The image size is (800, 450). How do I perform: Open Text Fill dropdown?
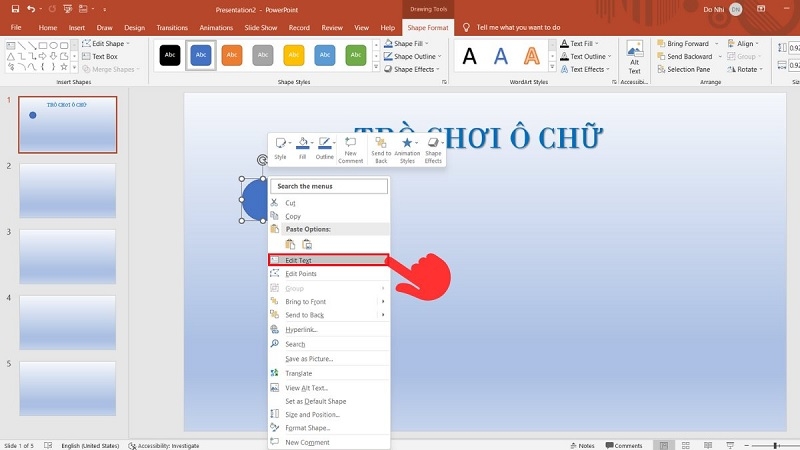pos(580,43)
